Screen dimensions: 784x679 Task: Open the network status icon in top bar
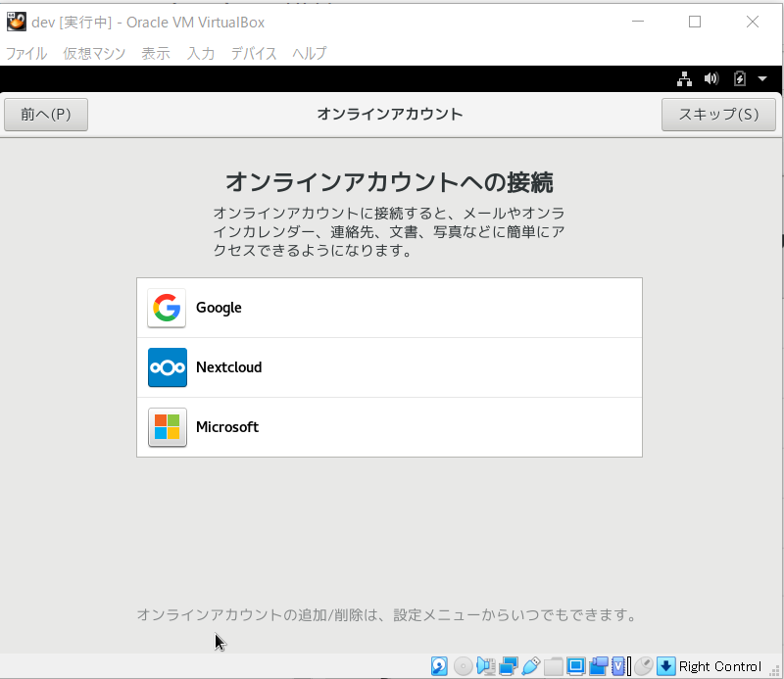pyautogui.click(x=684, y=78)
